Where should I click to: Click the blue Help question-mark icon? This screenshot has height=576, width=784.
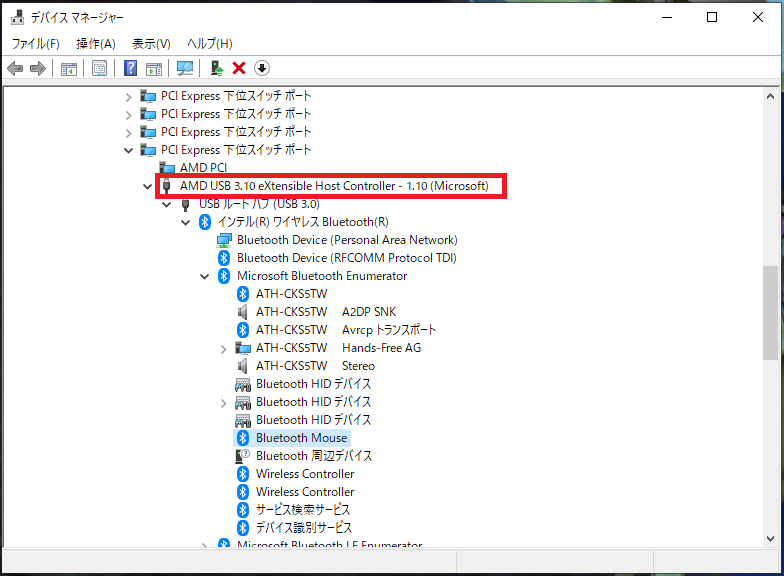[x=130, y=68]
